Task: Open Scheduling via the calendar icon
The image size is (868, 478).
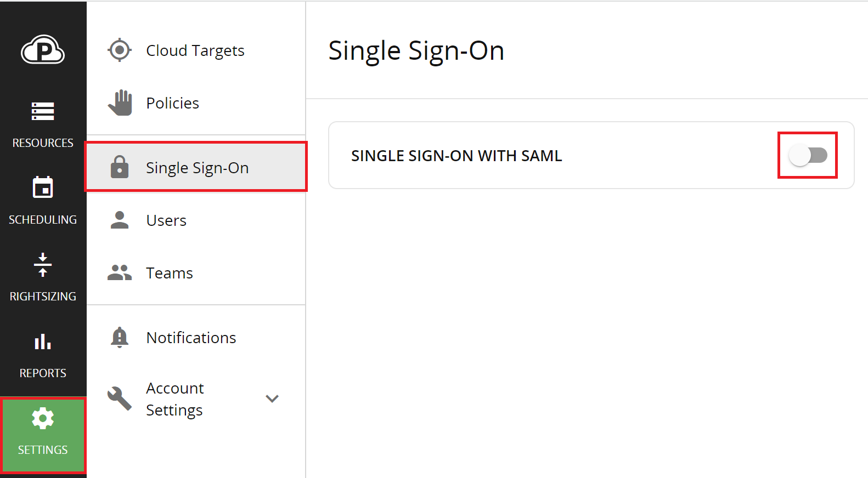Action: [43, 187]
